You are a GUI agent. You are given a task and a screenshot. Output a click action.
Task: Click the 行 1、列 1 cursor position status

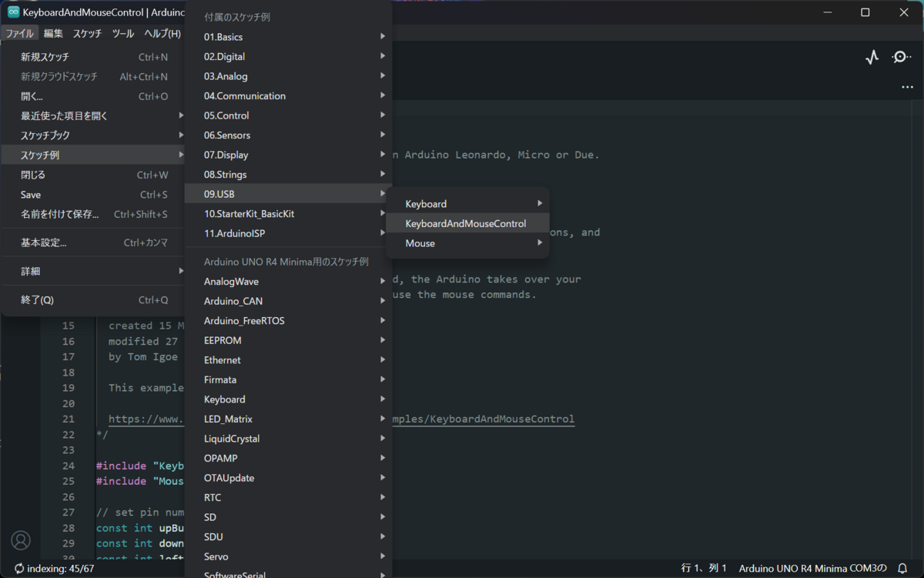click(704, 568)
